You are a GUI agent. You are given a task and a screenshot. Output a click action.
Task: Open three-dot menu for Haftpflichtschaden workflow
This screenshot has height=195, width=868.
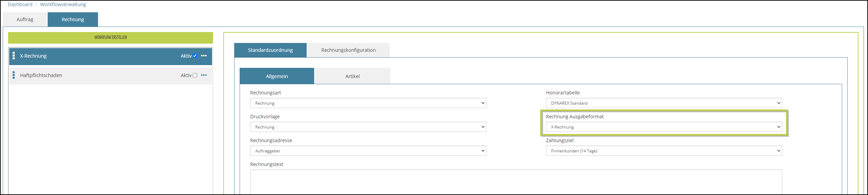(x=204, y=75)
